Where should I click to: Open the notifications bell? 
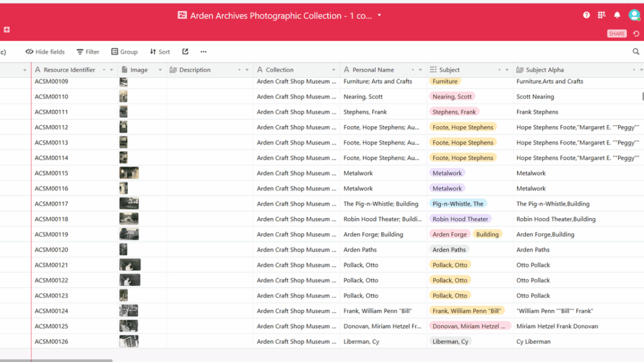click(617, 15)
